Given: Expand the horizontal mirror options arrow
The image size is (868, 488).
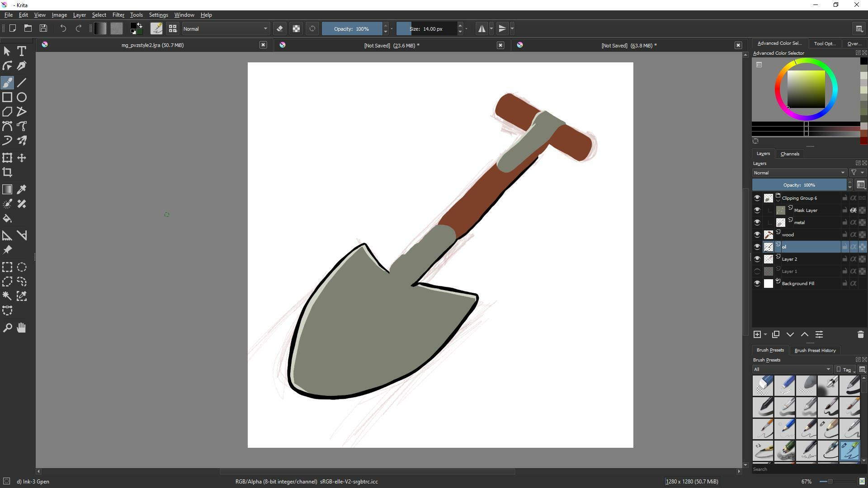Looking at the screenshot, I should click(x=491, y=28).
